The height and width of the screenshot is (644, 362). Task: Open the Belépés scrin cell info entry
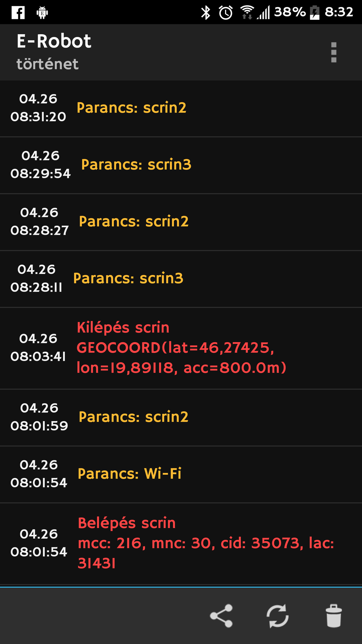[181, 543]
